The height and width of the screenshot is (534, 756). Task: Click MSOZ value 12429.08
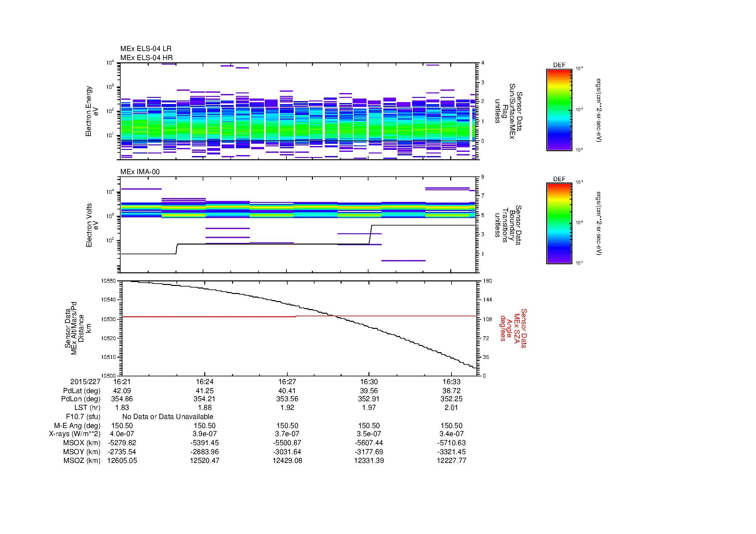pyautogui.click(x=287, y=461)
